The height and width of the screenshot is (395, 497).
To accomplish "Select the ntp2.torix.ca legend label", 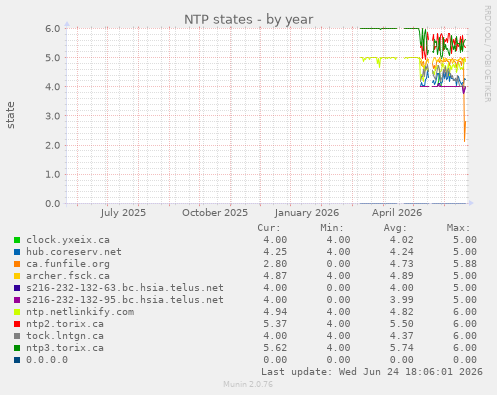I will tap(65, 324).
